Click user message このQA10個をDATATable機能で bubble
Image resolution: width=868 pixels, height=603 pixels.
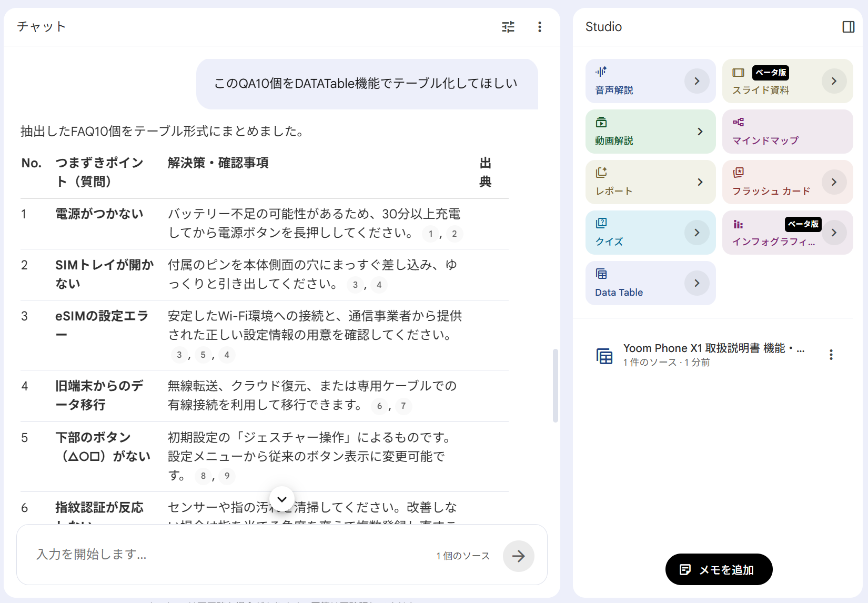(x=367, y=84)
